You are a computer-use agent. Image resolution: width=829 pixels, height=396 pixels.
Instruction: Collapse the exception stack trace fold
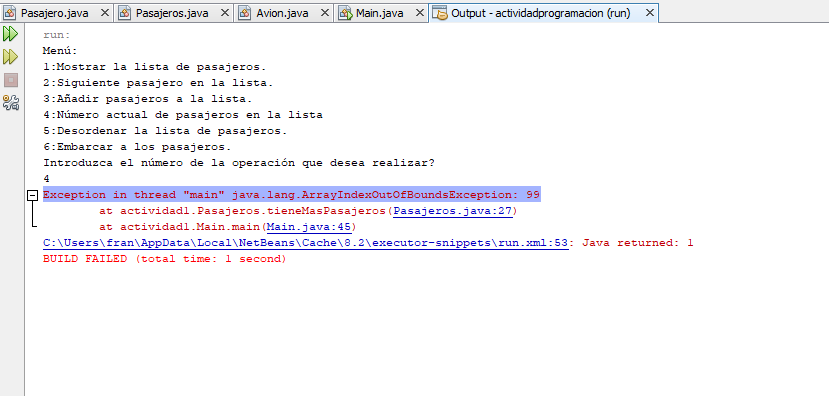(x=33, y=196)
